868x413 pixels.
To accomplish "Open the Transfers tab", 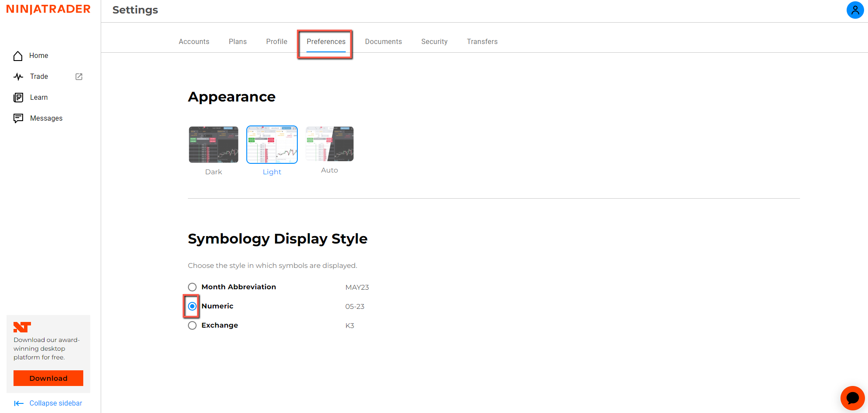I will (x=482, y=42).
